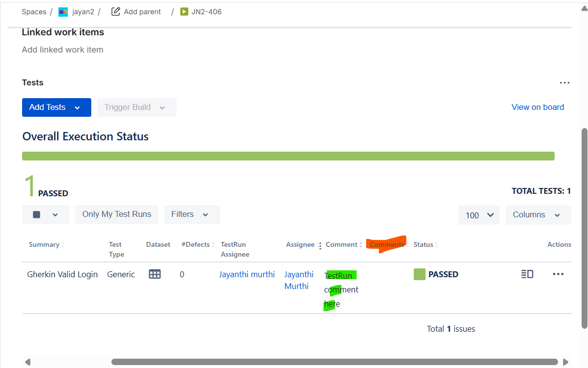
Task: Open the Tests section more options menu
Action: pyautogui.click(x=564, y=83)
